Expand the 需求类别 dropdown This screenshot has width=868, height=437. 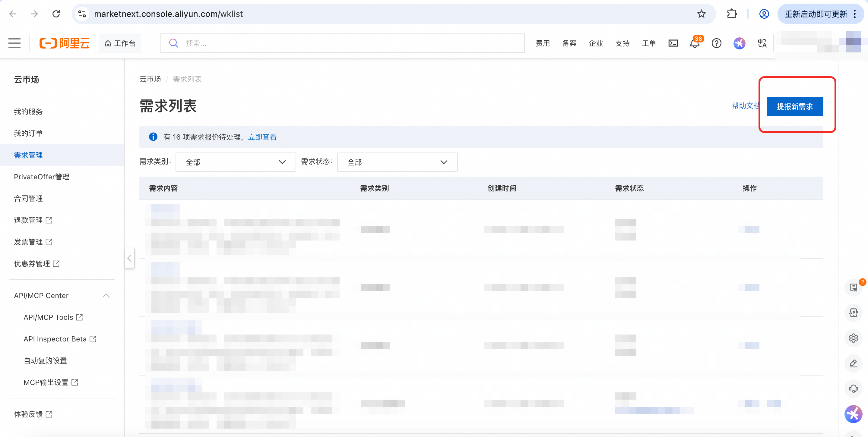point(236,162)
